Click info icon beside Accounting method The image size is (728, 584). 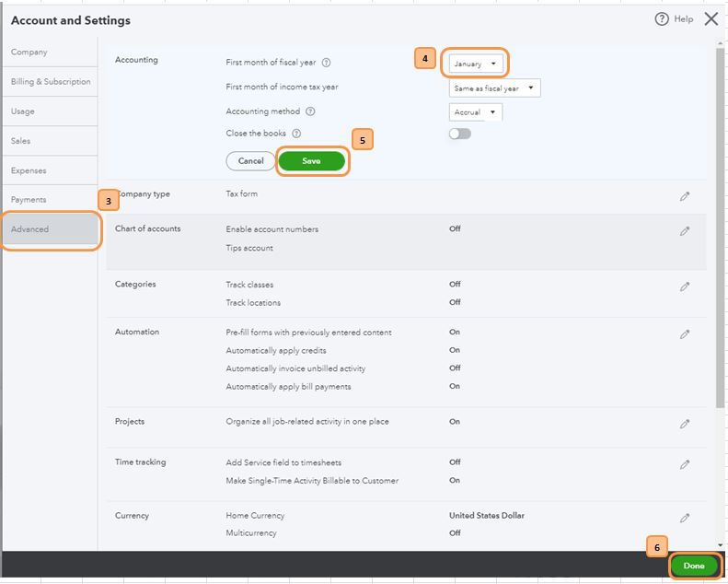point(310,111)
